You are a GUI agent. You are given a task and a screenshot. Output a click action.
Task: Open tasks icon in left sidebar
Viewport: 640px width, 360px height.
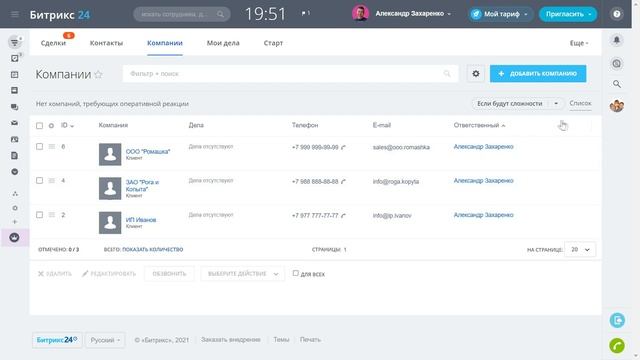pos(15,58)
